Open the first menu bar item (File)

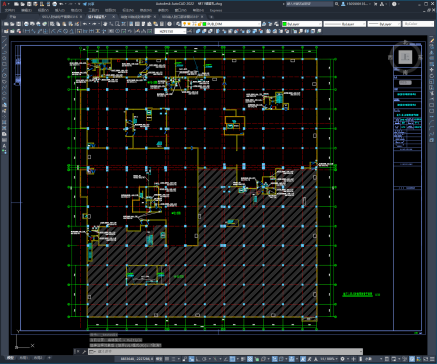click(x=9, y=10)
